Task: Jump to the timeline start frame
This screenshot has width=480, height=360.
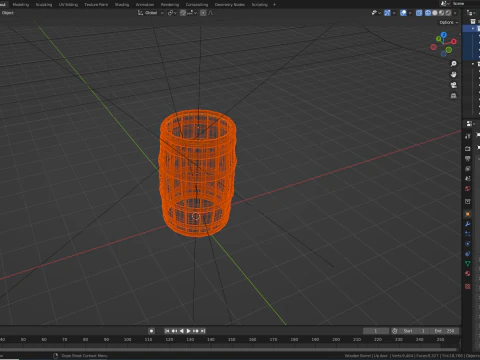Action: [x=167, y=331]
